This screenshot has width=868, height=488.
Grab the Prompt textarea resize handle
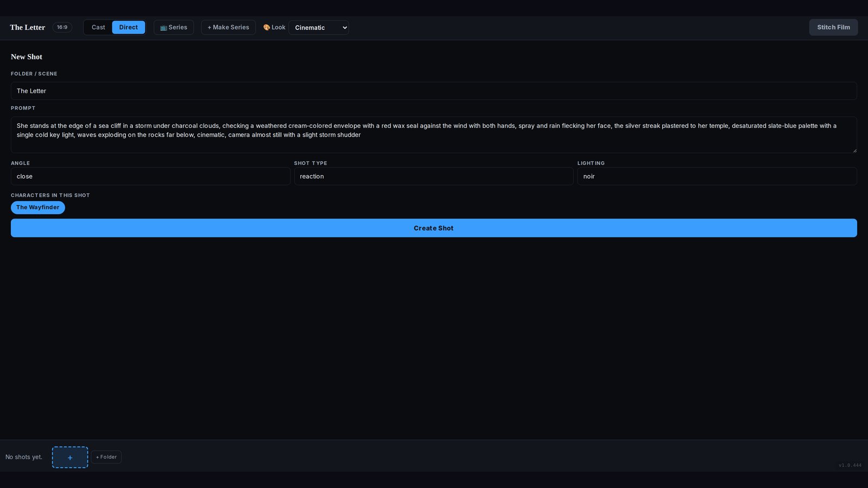(854, 151)
